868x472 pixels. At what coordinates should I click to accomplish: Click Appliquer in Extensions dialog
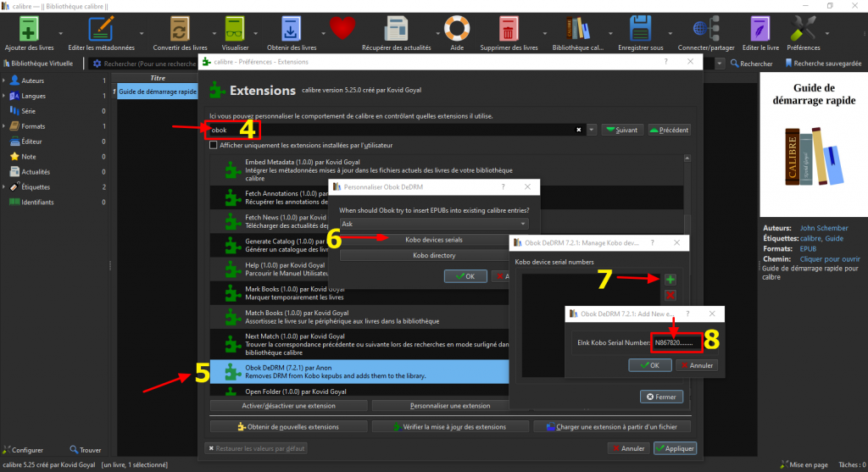[675, 448]
